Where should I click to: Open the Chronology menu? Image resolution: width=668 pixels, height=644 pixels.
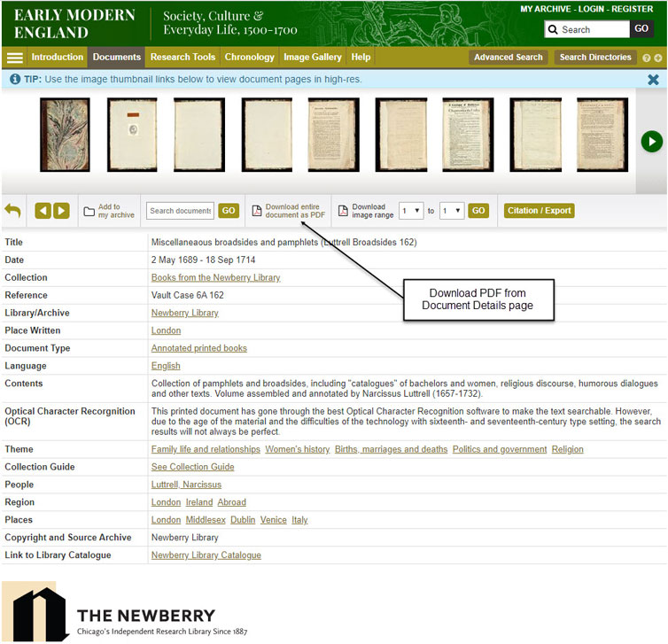tap(250, 57)
